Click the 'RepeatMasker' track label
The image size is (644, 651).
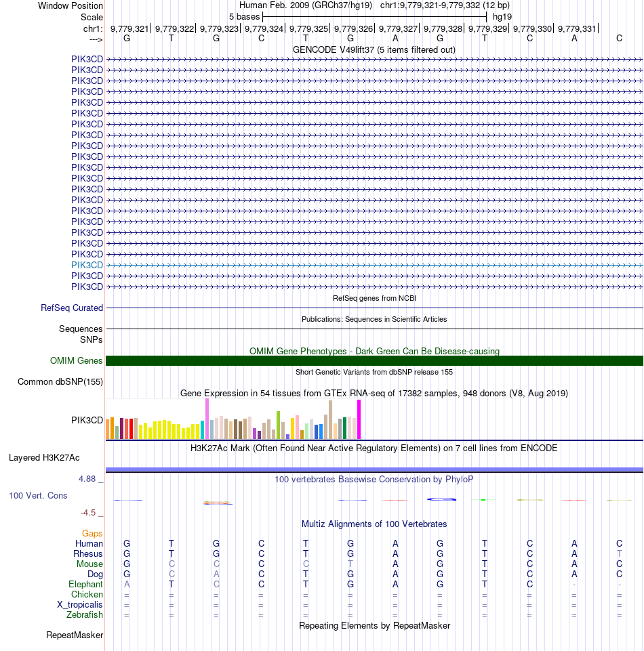point(75,635)
